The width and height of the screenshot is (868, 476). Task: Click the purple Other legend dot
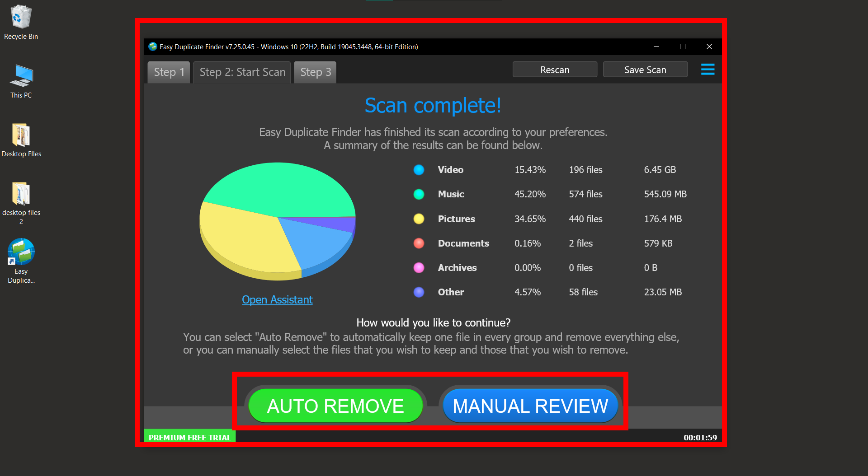point(419,292)
